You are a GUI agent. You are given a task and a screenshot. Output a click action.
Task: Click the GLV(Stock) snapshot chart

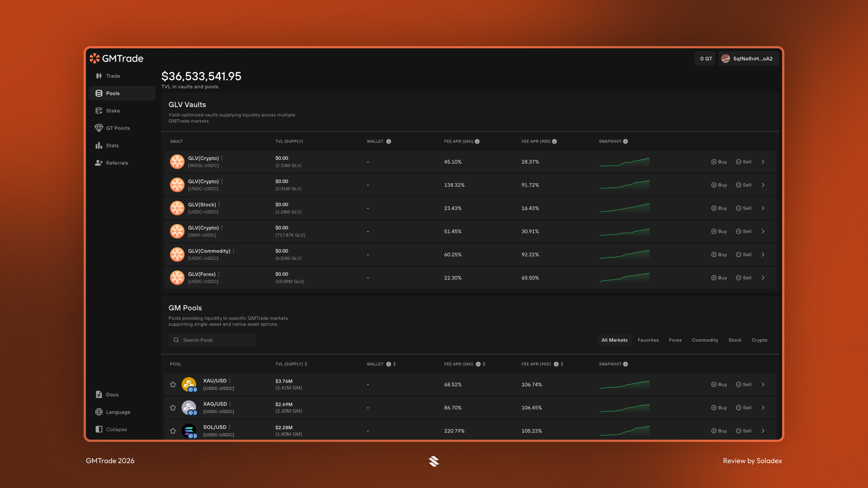(624, 208)
